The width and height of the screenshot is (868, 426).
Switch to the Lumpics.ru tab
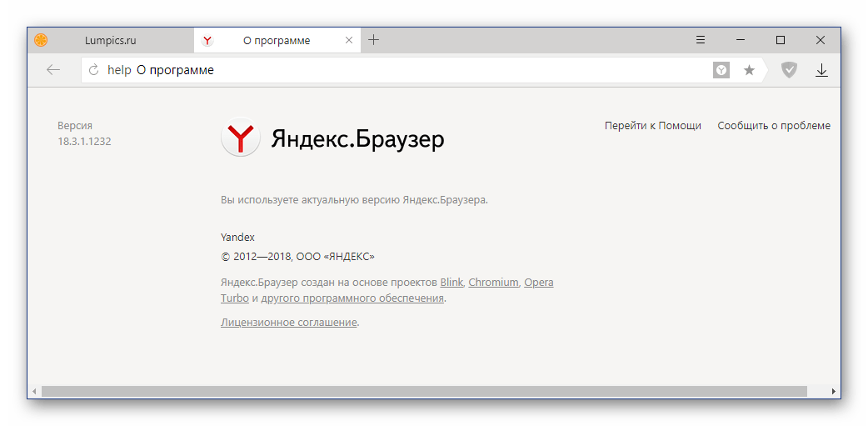[x=111, y=41]
